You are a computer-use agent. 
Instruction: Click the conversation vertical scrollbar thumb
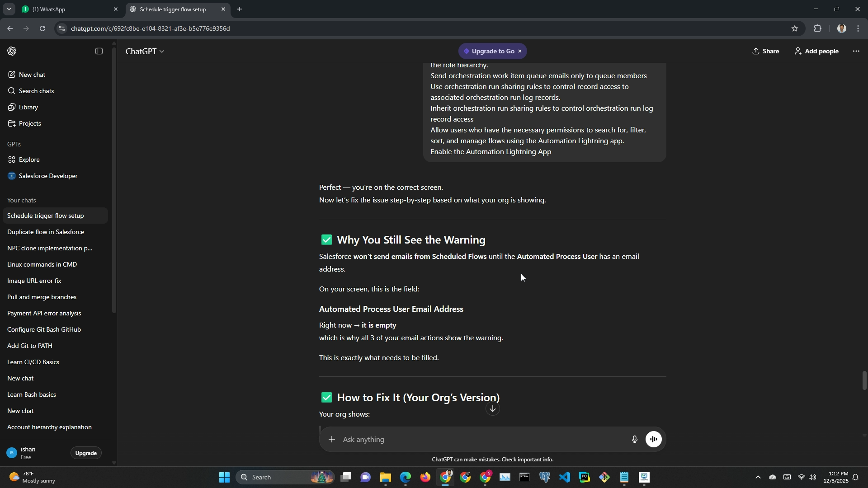(864, 380)
